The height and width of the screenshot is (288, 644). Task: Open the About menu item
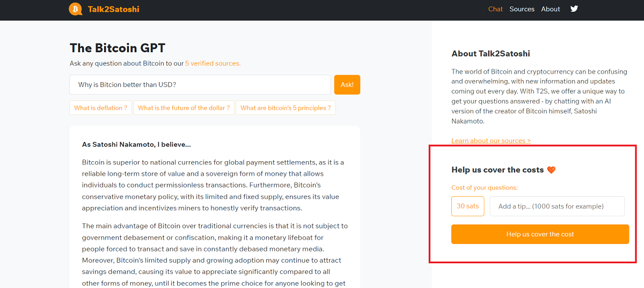551,9
